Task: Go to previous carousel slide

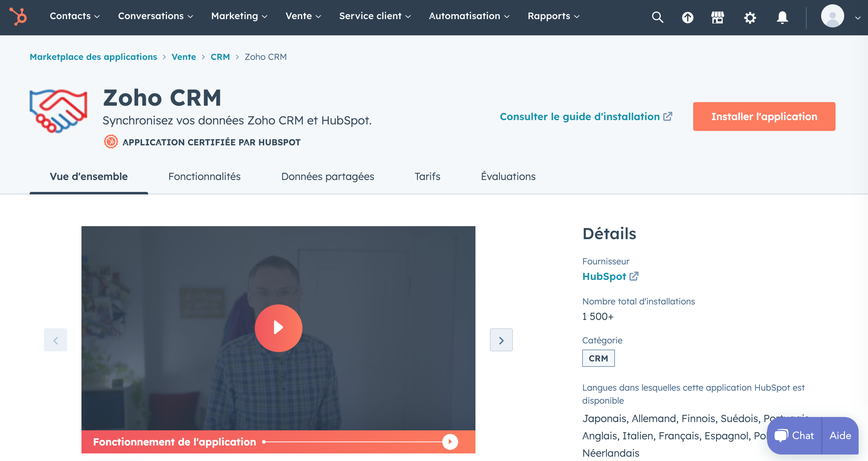Action: [x=56, y=340]
